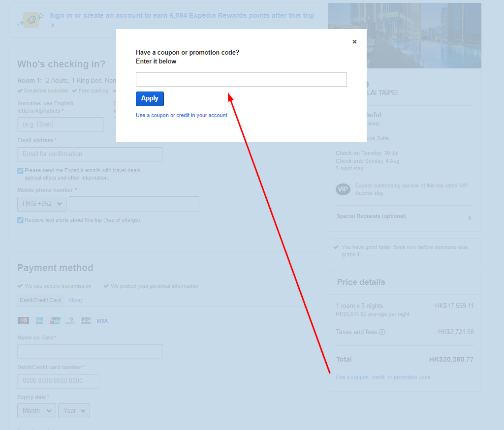Click the chevron under the rewards banner

tap(52, 26)
